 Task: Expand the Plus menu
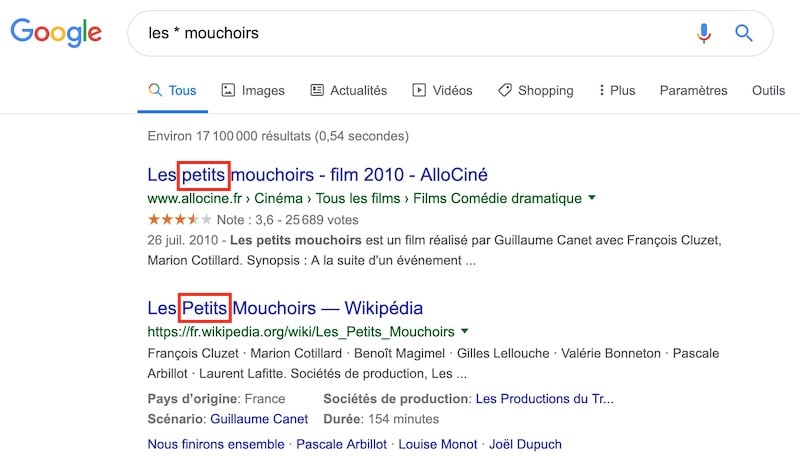[616, 90]
